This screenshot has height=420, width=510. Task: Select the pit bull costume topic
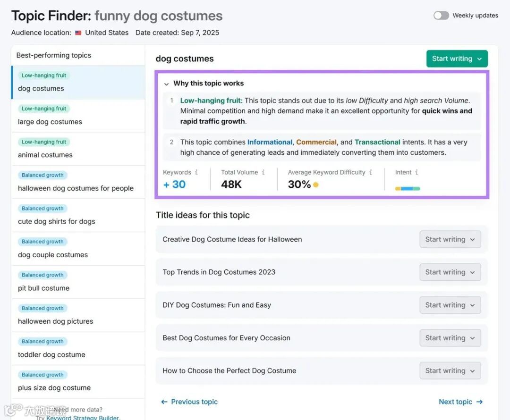point(43,288)
